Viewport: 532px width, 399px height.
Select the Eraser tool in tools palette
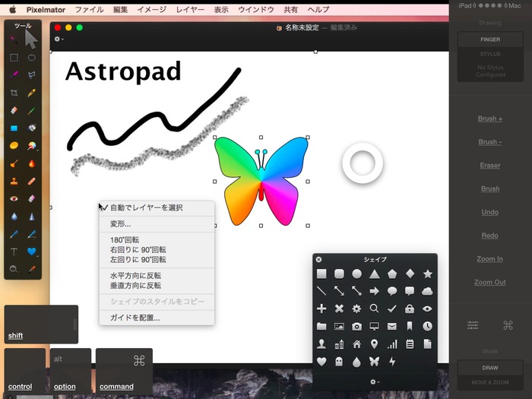coord(14,110)
